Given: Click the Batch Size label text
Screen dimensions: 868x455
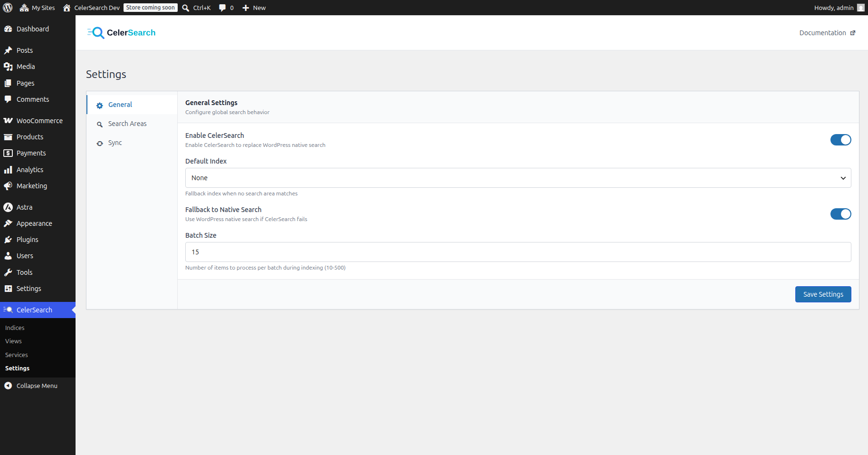Looking at the screenshot, I should [201, 235].
